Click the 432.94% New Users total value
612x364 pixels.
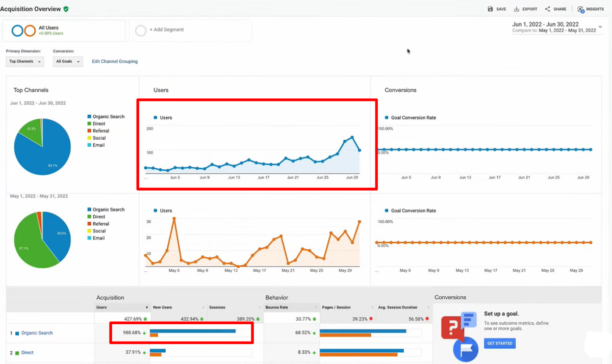coord(189,319)
